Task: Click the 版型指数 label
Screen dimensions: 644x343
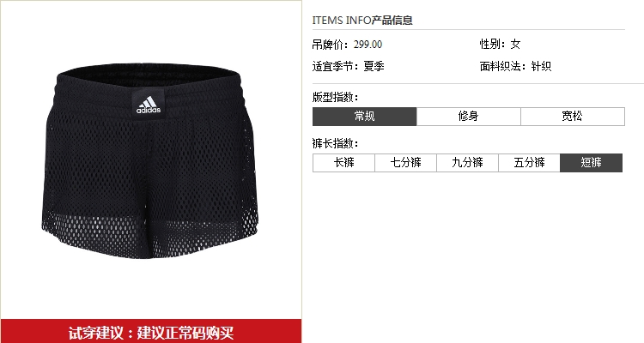Action: (x=336, y=97)
